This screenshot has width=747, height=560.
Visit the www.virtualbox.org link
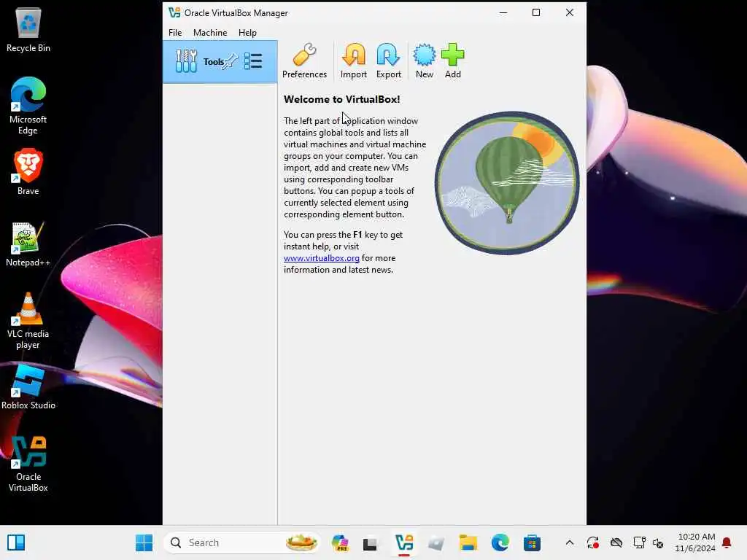[322, 258]
